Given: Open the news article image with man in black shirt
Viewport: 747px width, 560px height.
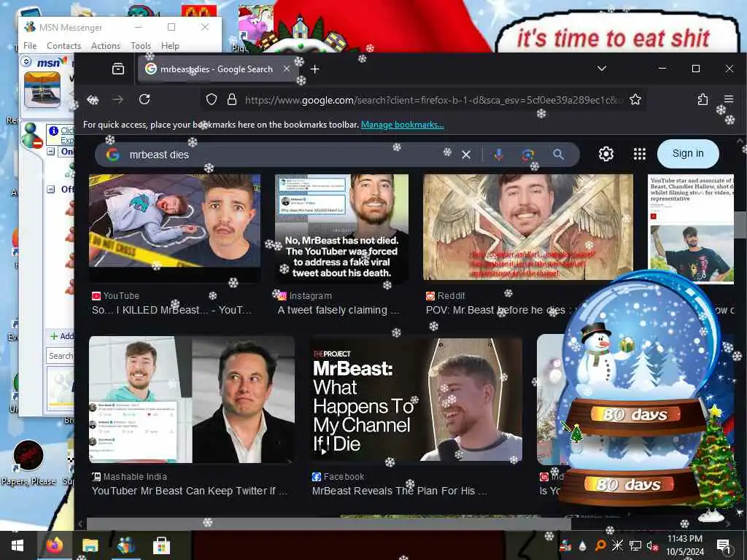Looking at the screenshot, I should coord(691,228).
